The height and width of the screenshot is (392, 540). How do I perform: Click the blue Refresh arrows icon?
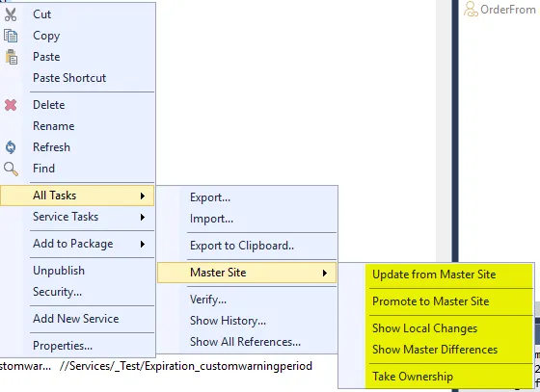[11, 147]
